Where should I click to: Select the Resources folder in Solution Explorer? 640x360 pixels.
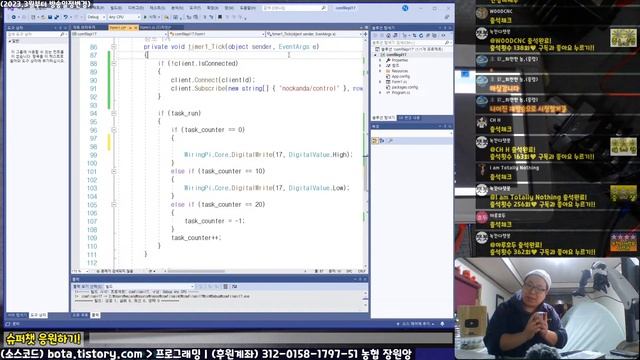pyautogui.click(x=400, y=71)
